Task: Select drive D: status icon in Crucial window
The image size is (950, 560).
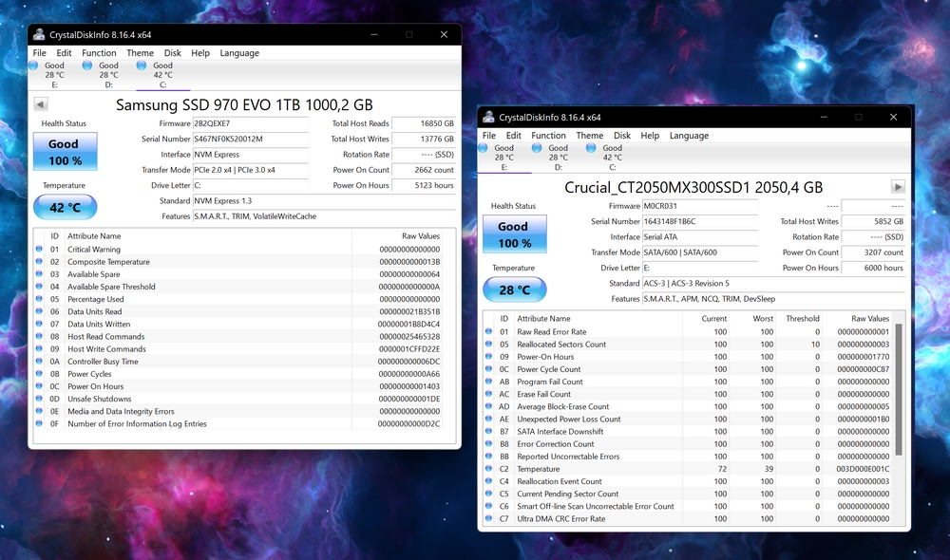Action: pos(537,148)
